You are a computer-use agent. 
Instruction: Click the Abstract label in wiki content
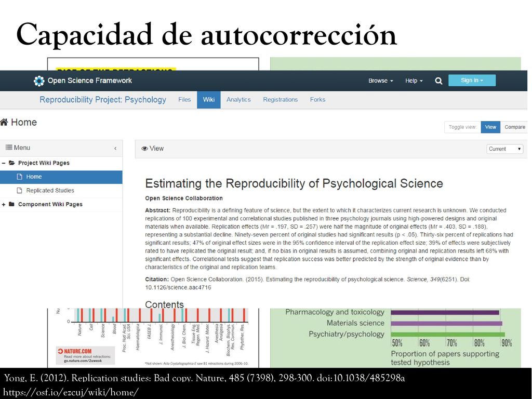pos(158,210)
